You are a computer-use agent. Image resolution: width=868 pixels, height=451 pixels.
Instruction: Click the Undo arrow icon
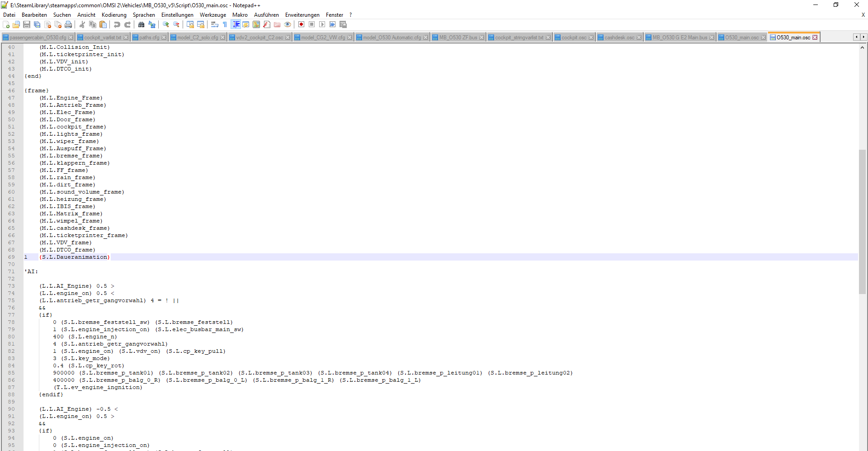pos(117,24)
